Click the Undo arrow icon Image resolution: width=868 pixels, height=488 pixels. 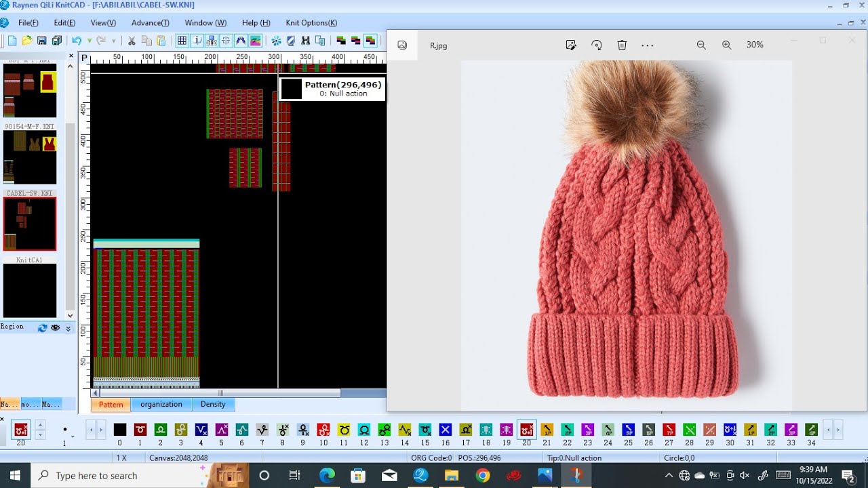point(77,41)
